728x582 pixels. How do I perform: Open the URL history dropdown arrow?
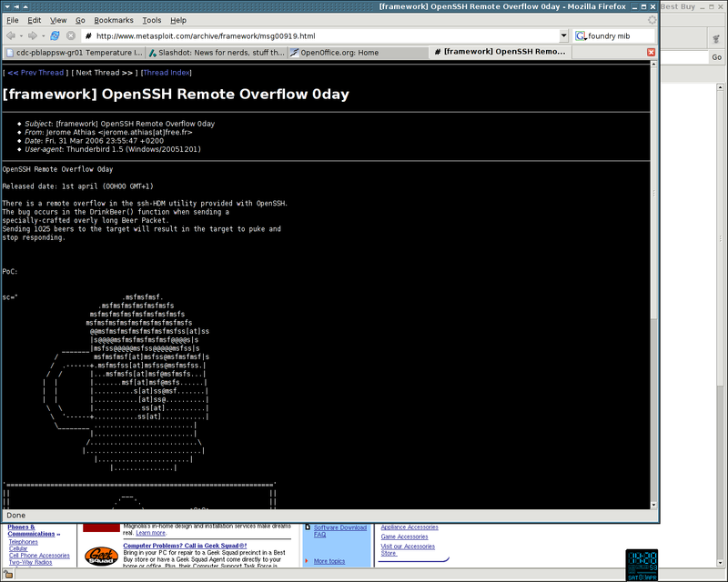pos(564,36)
